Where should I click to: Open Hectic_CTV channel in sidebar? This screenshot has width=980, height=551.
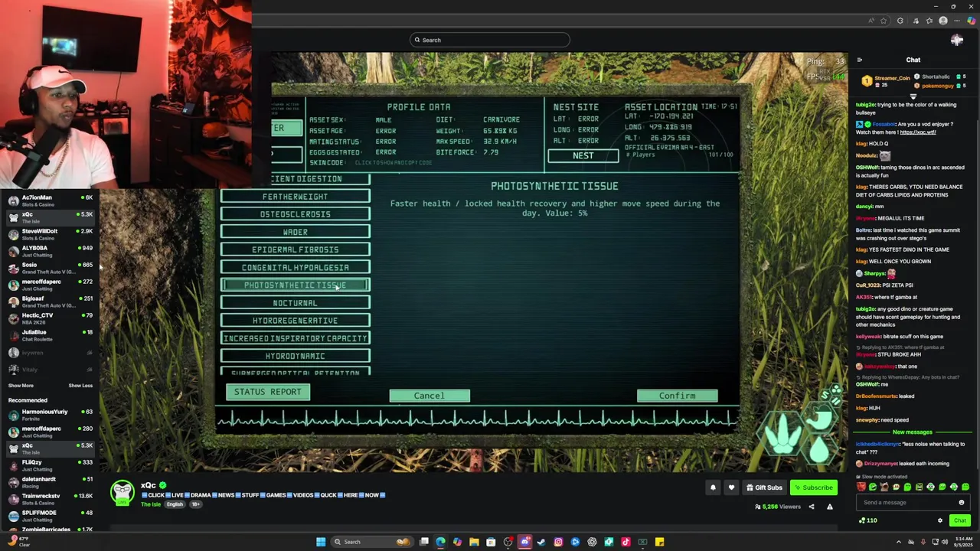50,318
